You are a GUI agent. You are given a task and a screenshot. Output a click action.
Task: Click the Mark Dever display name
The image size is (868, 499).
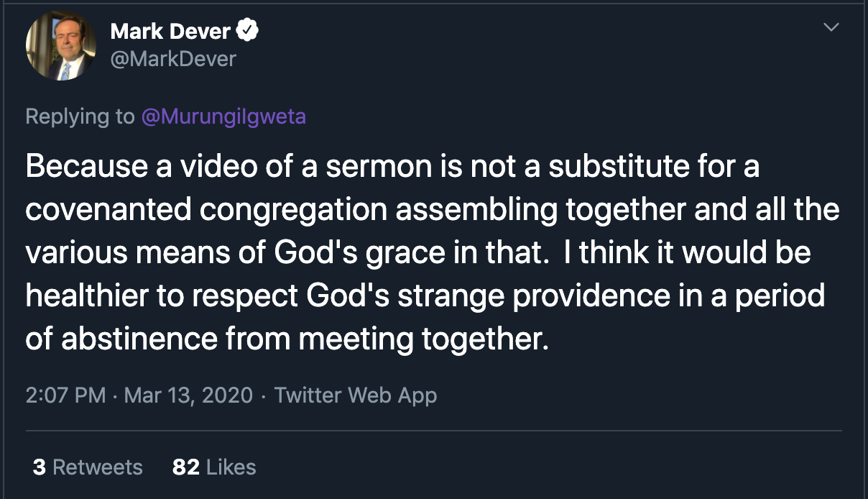(170, 32)
